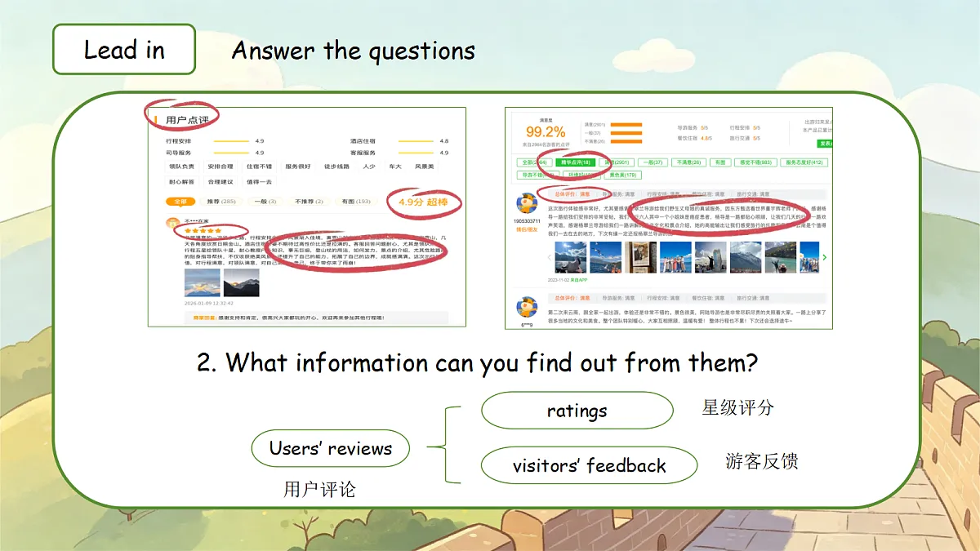Click the ratings oval
This screenshot has height=551, width=980.
coord(577,411)
